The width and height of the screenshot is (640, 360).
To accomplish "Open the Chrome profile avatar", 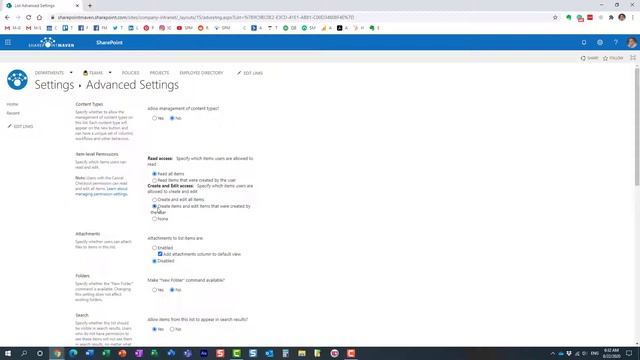I will (622, 17).
